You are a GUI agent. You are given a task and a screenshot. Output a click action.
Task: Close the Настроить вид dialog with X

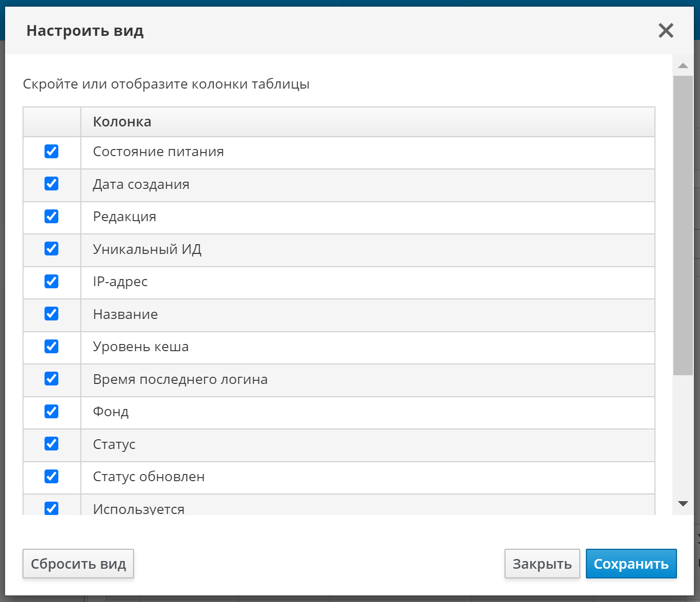(666, 31)
